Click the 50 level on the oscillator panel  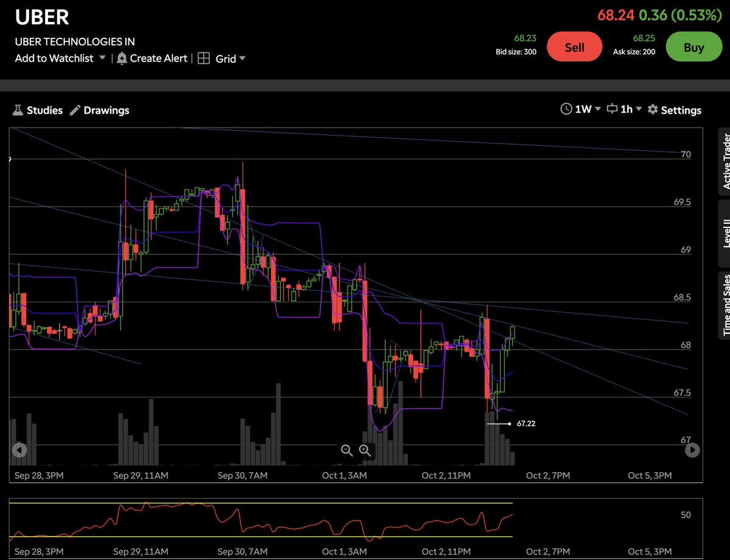(x=686, y=515)
